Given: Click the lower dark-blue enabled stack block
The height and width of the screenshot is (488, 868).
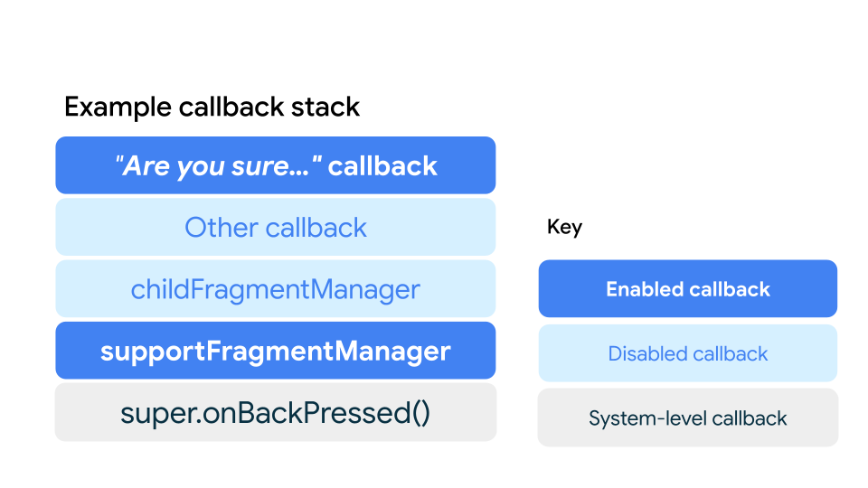Looking at the screenshot, I should tap(275, 351).
